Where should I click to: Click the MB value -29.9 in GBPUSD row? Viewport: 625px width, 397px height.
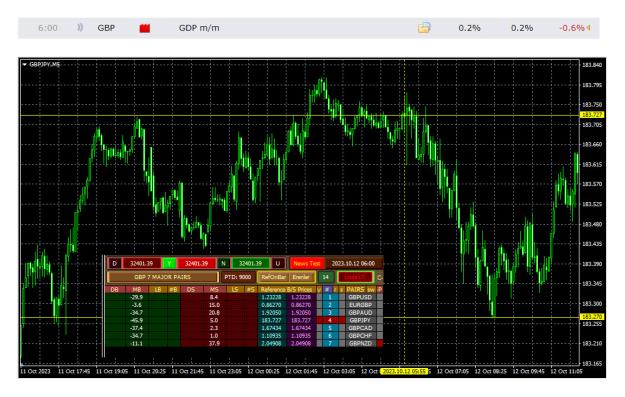pyautogui.click(x=137, y=297)
